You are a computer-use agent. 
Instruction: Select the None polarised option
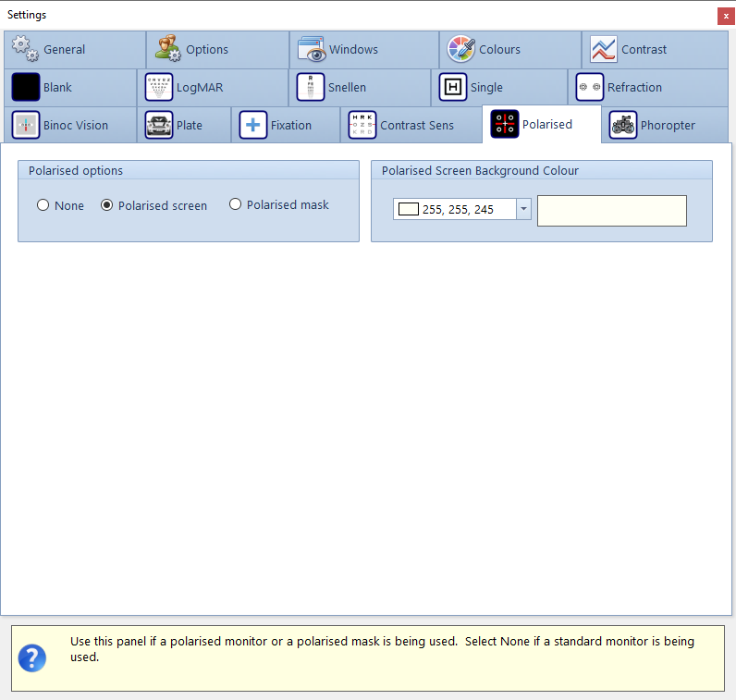coord(43,205)
